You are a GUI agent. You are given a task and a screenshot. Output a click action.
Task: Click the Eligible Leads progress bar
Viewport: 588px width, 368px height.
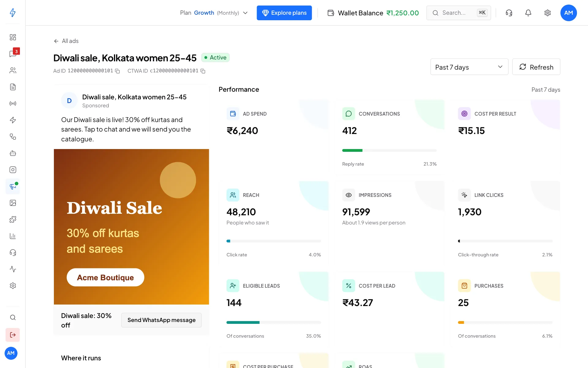273,322
